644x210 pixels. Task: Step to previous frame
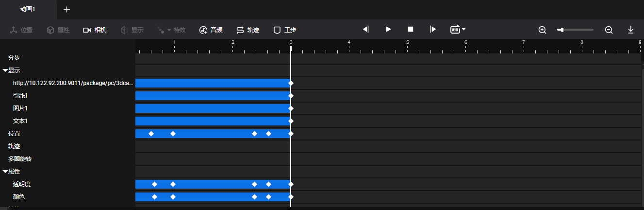pyautogui.click(x=366, y=29)
